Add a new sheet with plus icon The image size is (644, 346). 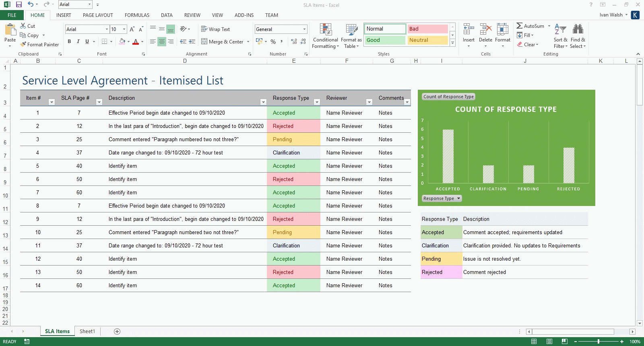click(x=117, y=332)
